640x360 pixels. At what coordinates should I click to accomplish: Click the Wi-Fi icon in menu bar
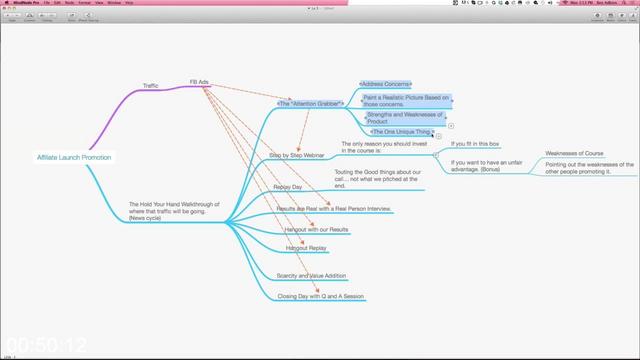click(x=565, y=2)
